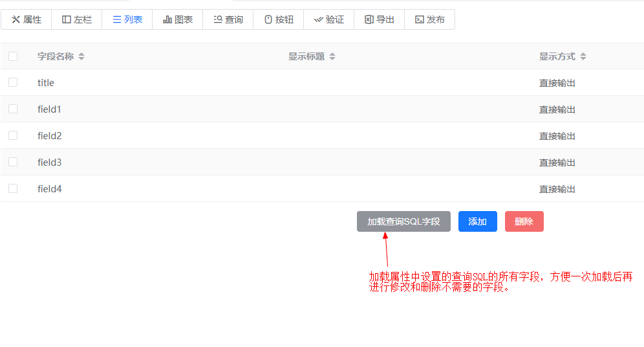Go to the 按钮 buttons tab

[279, 19]
